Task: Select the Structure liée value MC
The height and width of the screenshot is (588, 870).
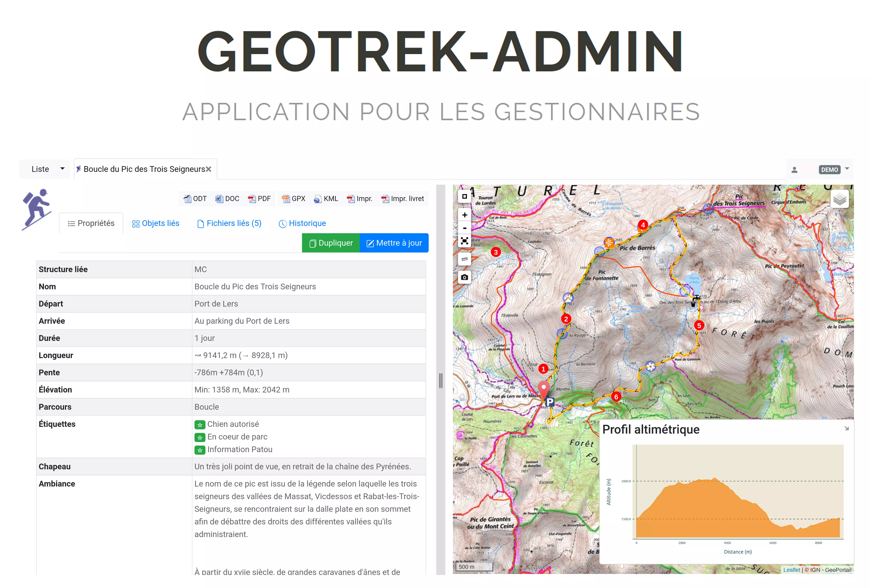Action: 201,269
